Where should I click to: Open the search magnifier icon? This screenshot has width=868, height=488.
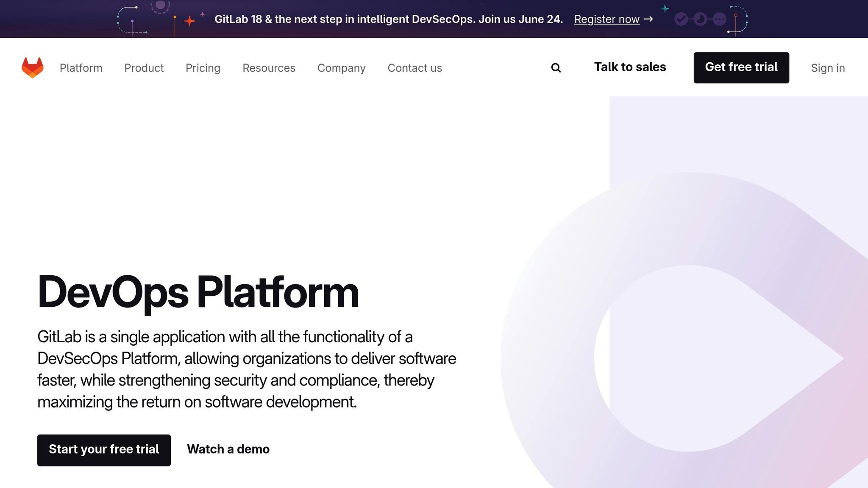click(556, 68)
